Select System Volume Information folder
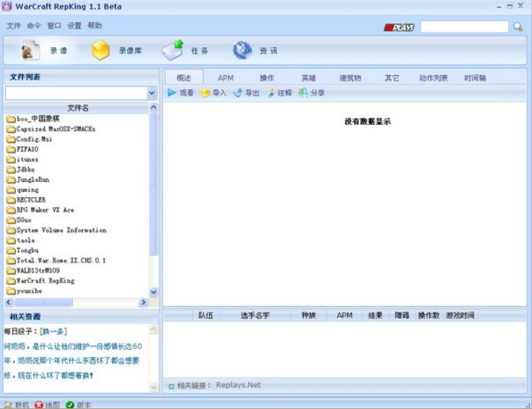This screenshot has width=532, height=409. tap(56, 231)
